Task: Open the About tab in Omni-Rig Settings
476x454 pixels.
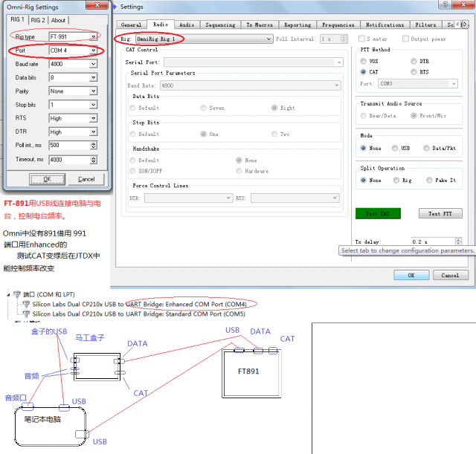Action: pyautogui.click(x=58, y=20)
